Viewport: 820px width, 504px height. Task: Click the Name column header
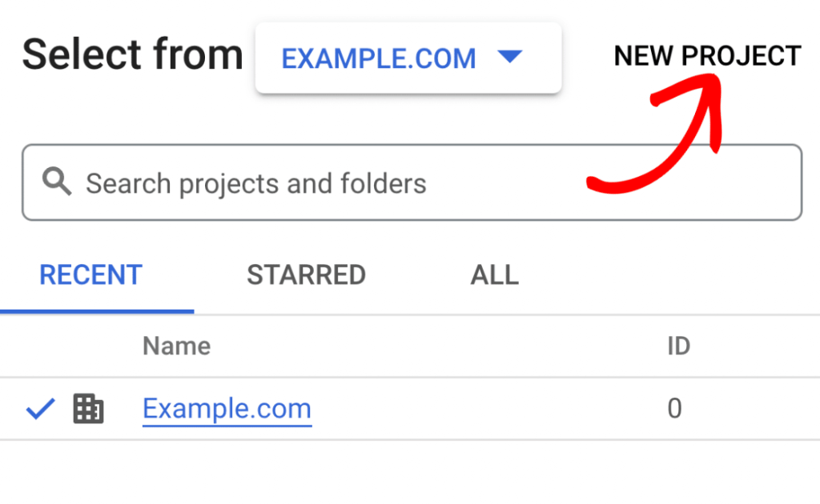point(176,346)
